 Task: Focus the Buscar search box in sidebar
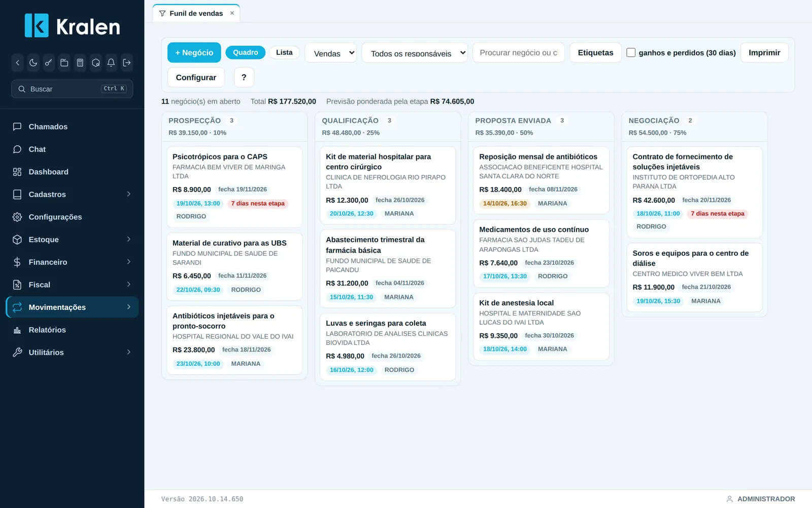72,89
